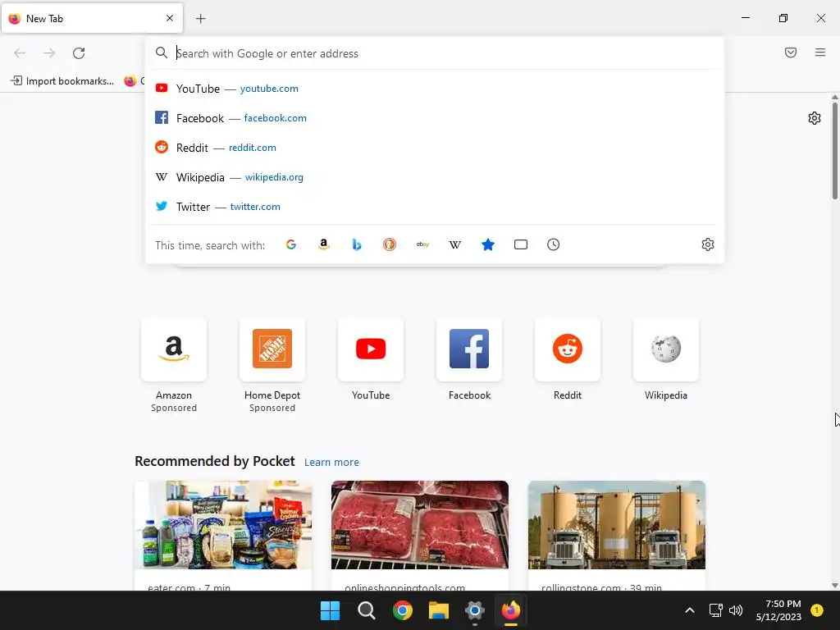Choose YouTube suggestion youtube.com

(x=435, y=89)
